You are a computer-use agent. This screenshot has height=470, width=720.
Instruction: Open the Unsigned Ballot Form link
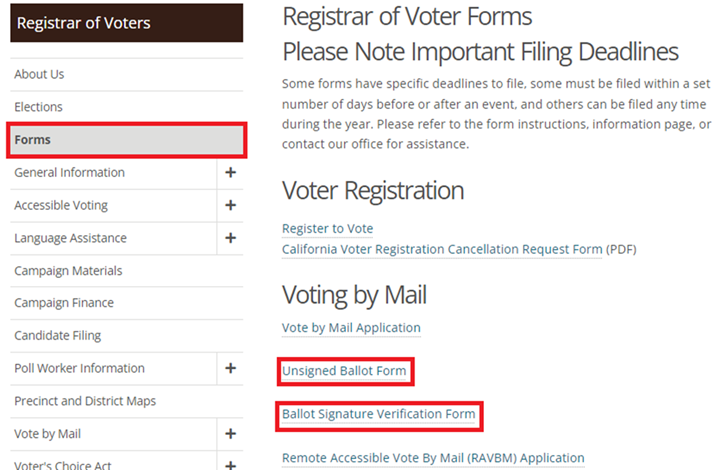click(x=344, y=372)
